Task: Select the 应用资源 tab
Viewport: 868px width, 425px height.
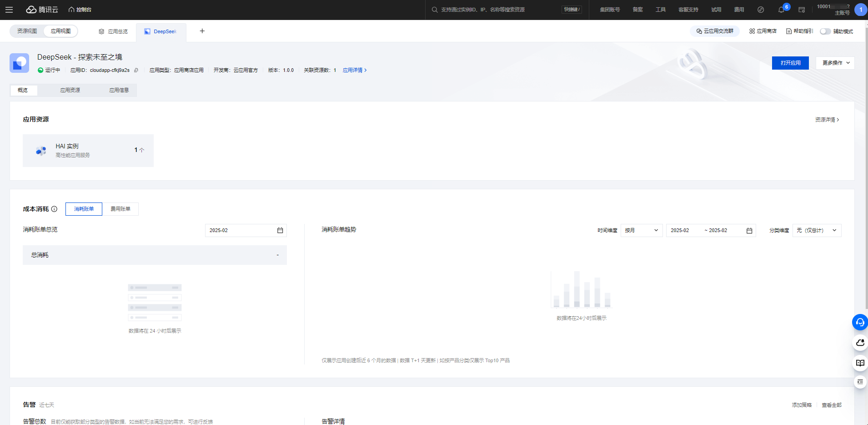Action: 70,90
